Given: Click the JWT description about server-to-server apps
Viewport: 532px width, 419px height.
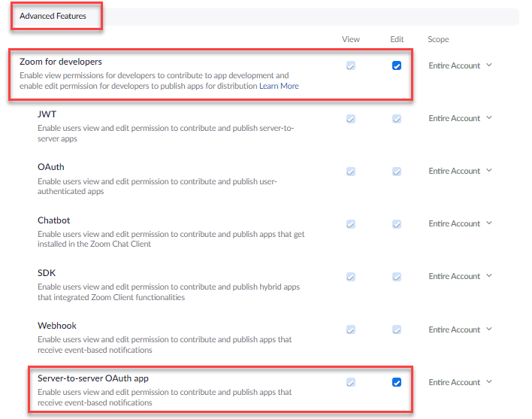Looking at the screenshot, I should [x=165, y=133].
